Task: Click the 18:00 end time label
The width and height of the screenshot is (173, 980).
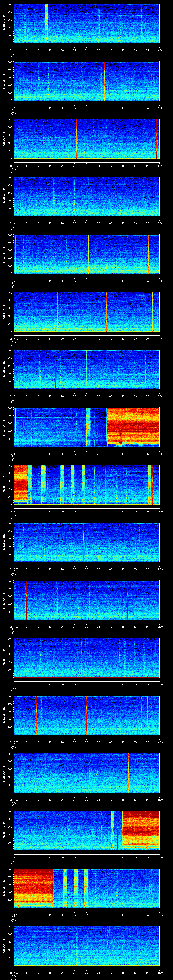Action: [160, 973]
